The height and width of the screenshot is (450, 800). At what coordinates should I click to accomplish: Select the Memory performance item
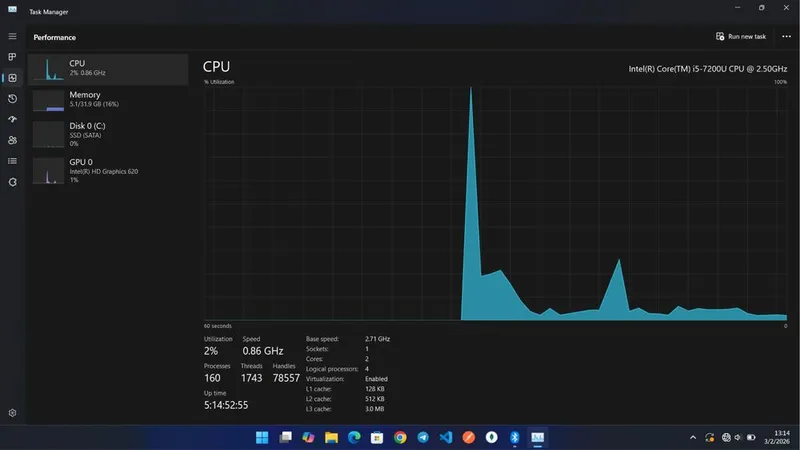click(x=108, y=100)
